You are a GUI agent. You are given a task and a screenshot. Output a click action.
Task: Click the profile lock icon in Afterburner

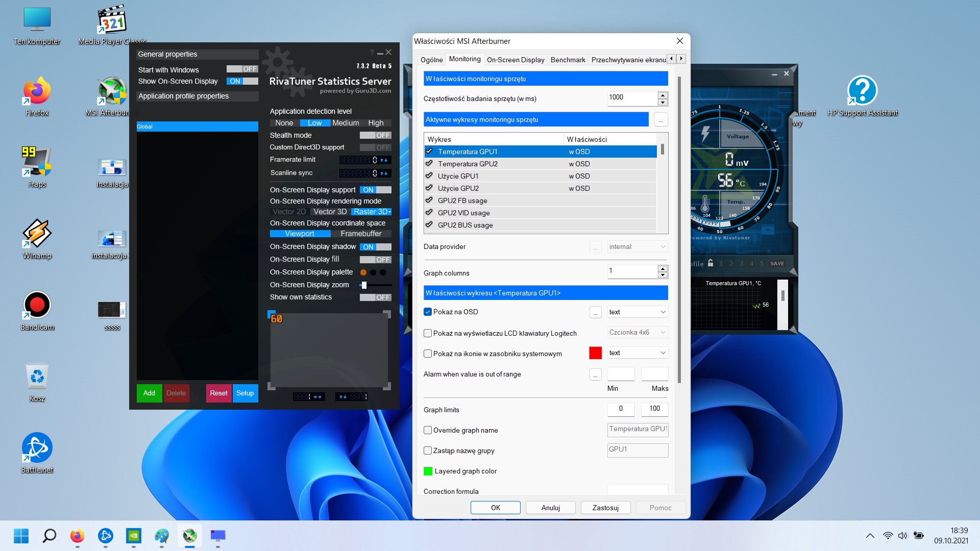[710, 263]
